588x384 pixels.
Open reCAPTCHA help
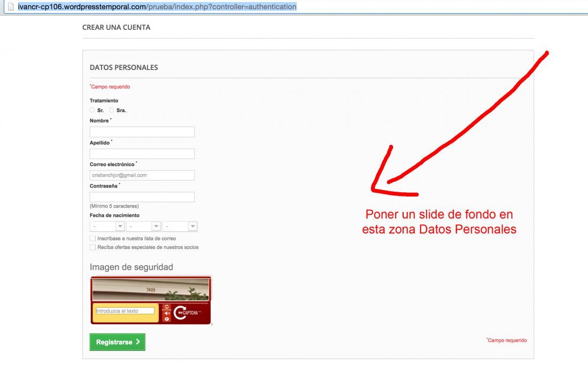pyautogui.click(x=167, y=319)
